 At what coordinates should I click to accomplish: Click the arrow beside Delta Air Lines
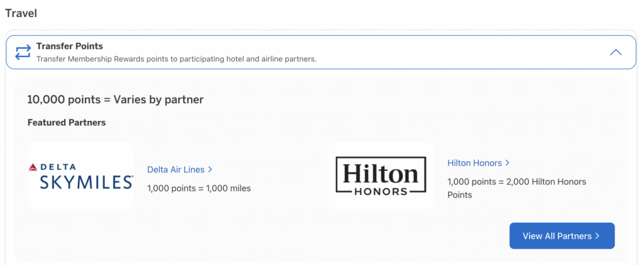pyautogui.click(x=210, y=169)
